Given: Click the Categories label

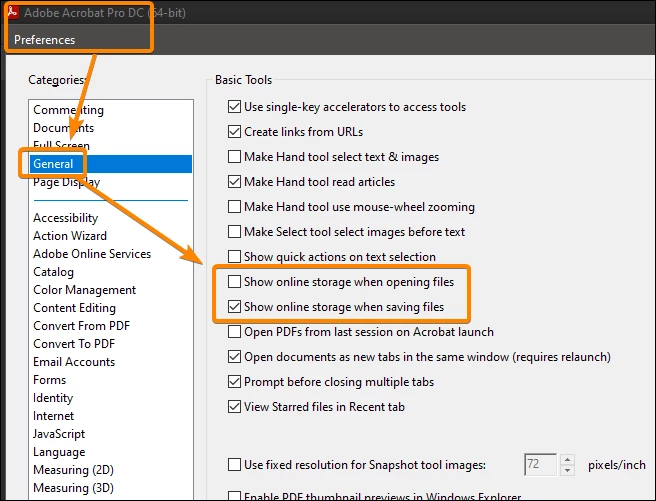Looking at the screenshot, I should pos(57,79).
